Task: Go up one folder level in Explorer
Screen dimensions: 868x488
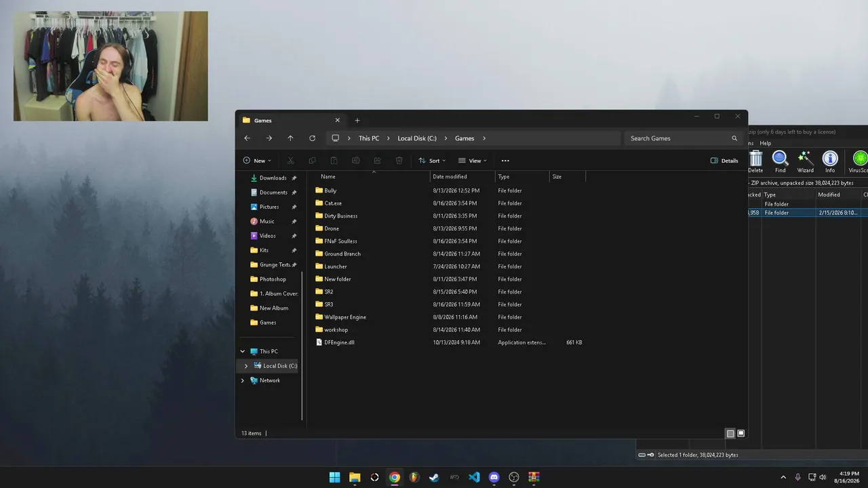Action: 290,138
